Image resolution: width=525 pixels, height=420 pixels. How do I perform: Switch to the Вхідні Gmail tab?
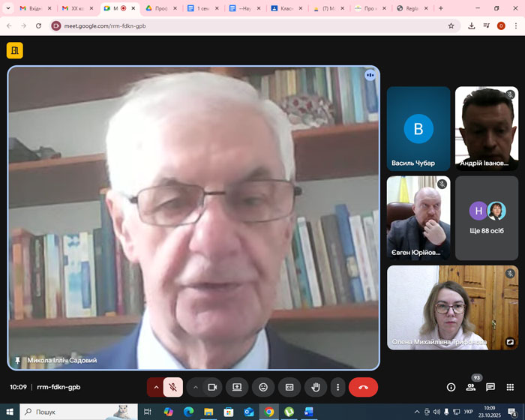28,8
